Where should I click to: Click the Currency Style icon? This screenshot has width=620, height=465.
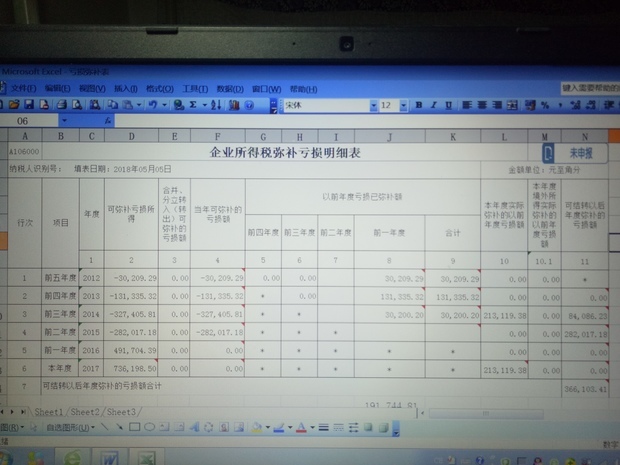click(x=531, y=105)
